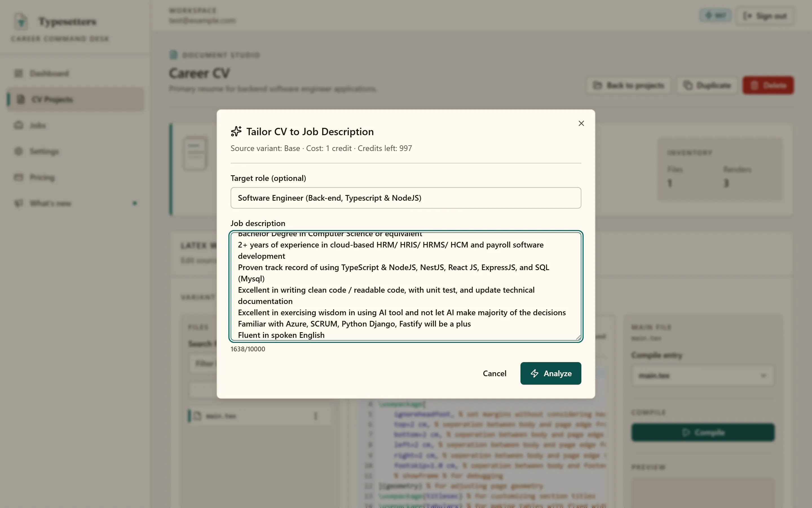This screenshot has width=812, height=508.
Task: Click the CV document thumbnail icon
Action: coord(195,153)
